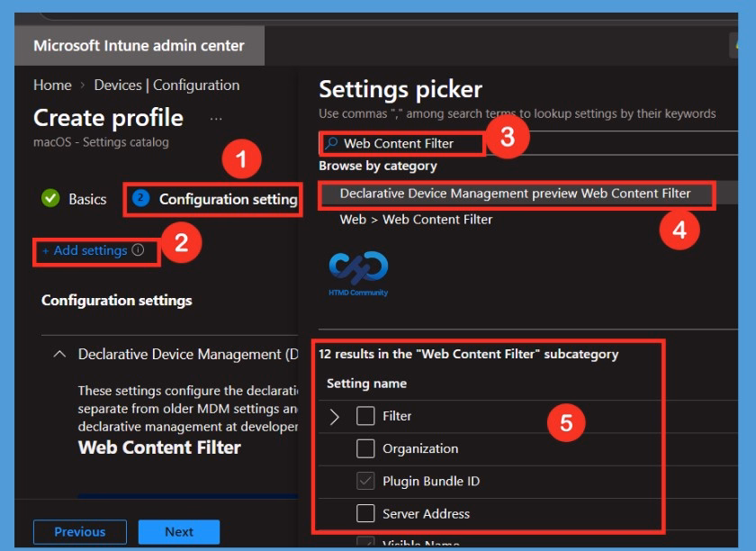Tick the Filter checkbox
The image size is (756, 551).
[365, 416]
